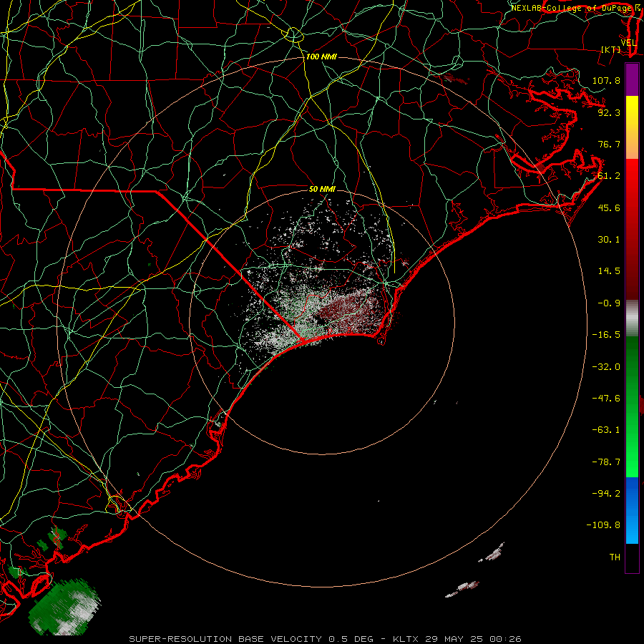Select the -47.6 velocity scale value
This screenshot has height=644, width=644.
point(606,399)
